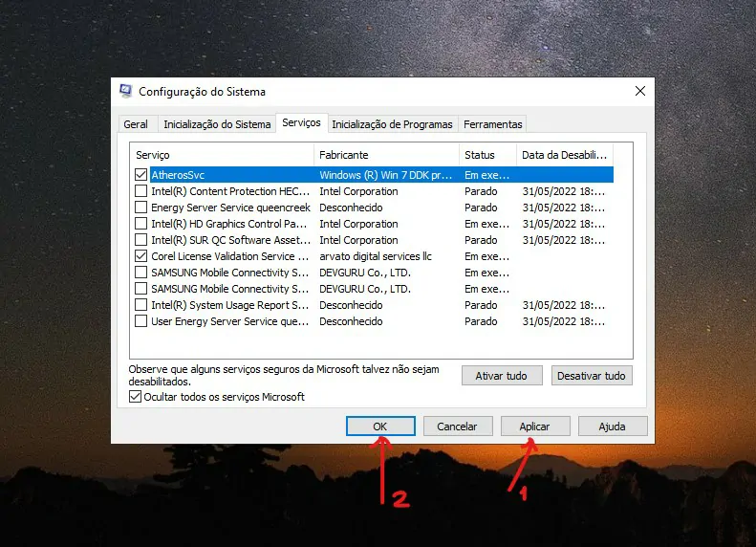The image size is (756, 547).
Task: Sort by the Serviço column header
Action: (223, 155)
